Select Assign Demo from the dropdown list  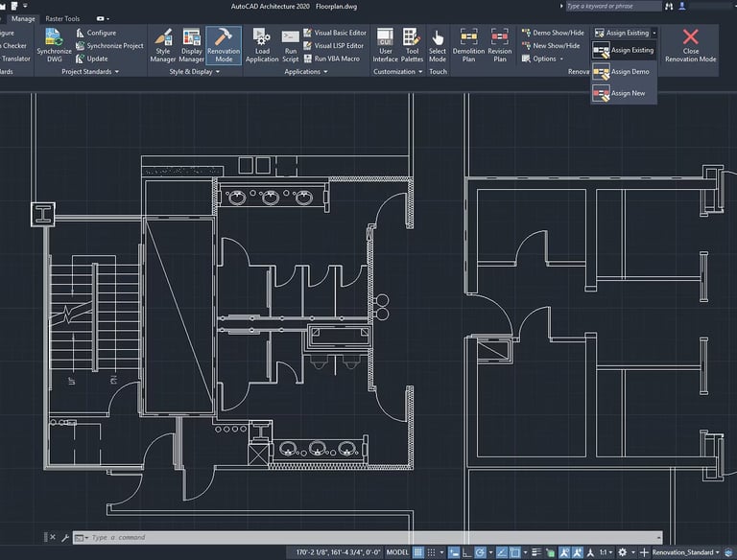(624, 72)
